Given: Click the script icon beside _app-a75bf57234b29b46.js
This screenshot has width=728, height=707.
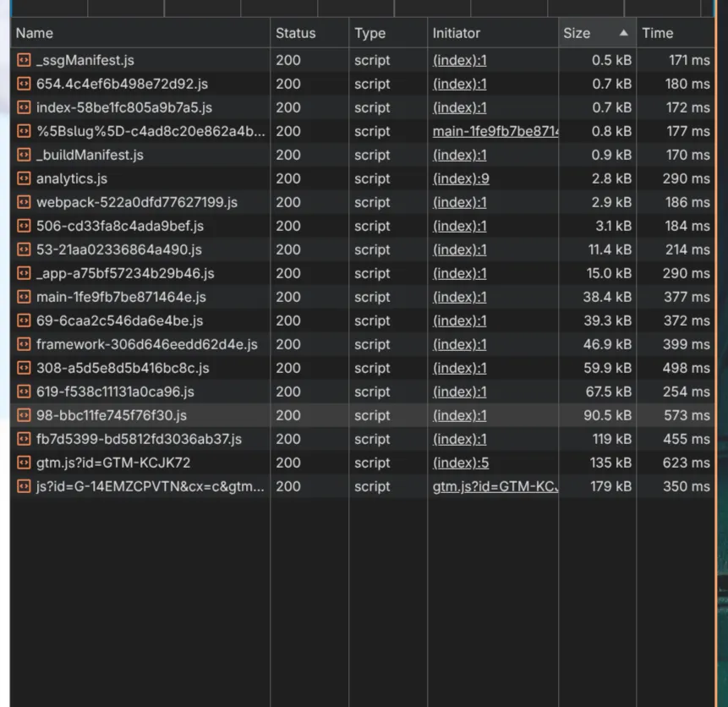Looking at the screenshot, I should 24,273.
